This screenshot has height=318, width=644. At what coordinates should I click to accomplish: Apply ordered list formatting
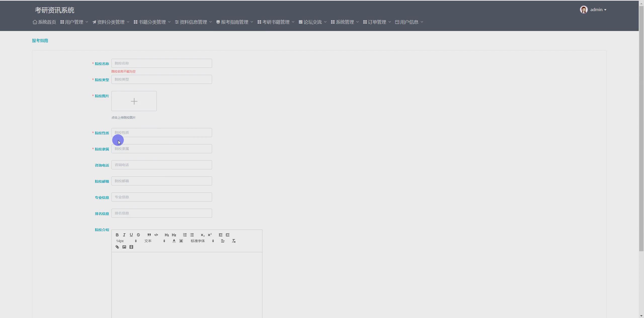(x=185, y=235)
